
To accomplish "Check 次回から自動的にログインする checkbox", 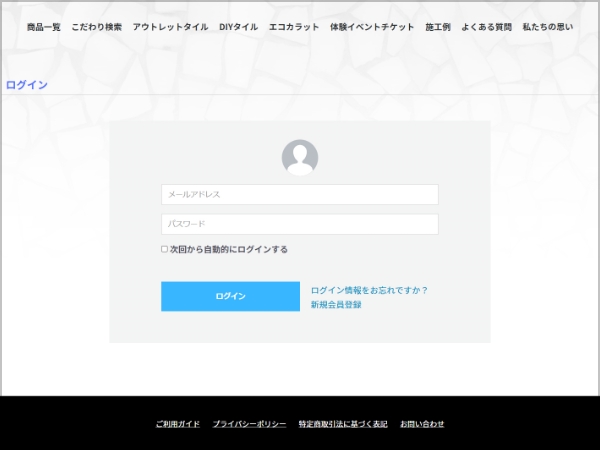I will click(165, 249).
